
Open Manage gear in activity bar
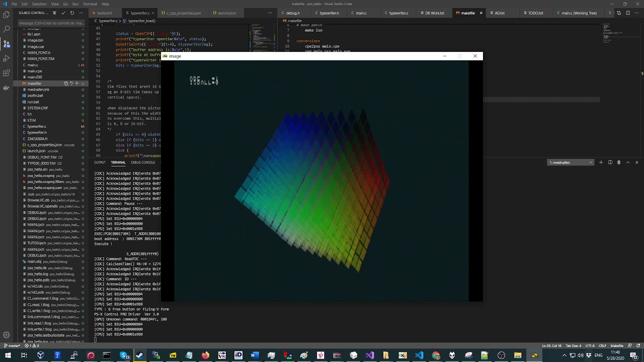tap(7, 335)
